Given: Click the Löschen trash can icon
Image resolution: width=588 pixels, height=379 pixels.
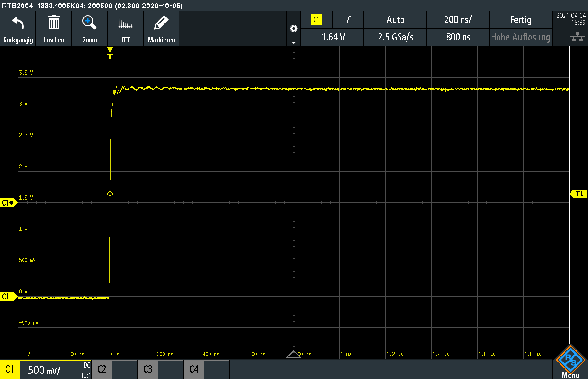Looking at the screenshot, I should (x=54, y=23).
